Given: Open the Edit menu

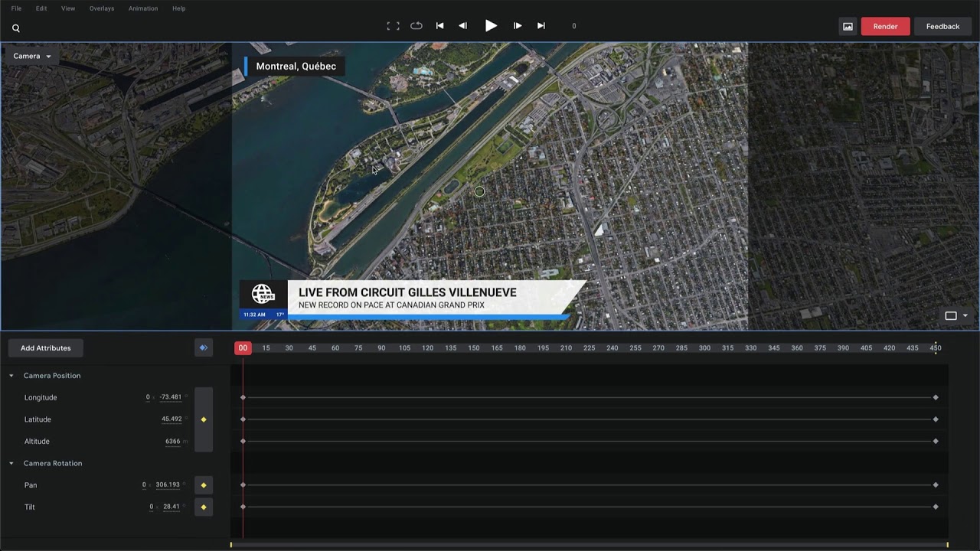Looking at the screenshot, I should point(41,8).
